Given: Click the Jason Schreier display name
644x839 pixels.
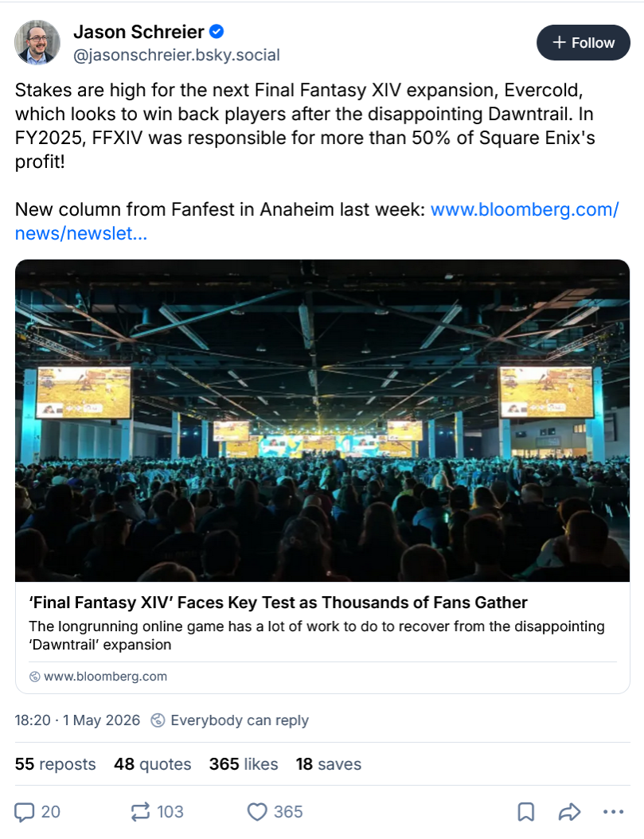Looking at the screenshot, I should pyautogui.click(x=139, y=32).
